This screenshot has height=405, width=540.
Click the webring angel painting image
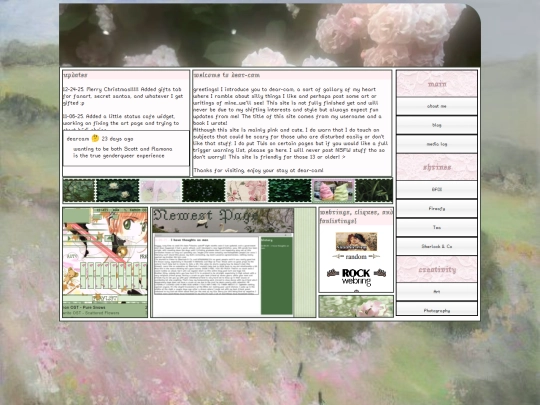356,241
